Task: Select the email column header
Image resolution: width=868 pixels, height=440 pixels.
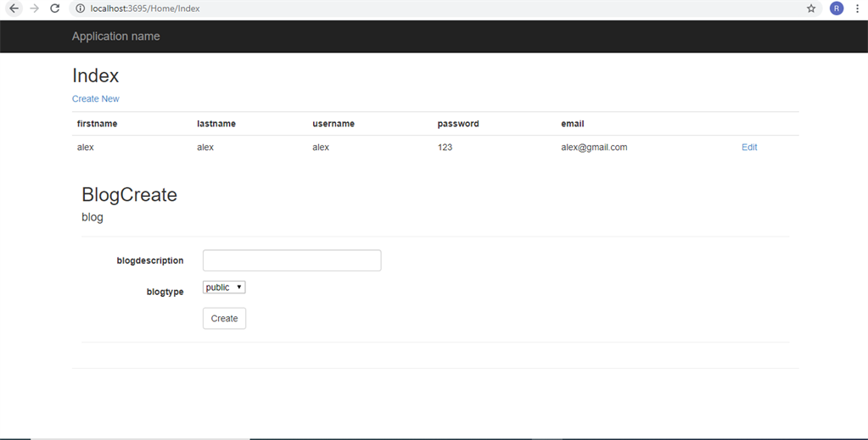Action: pyautogui.click(x=573, y=124)
